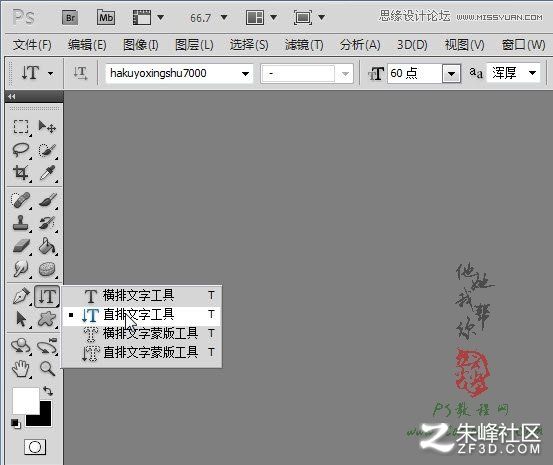The width and height of the screenshot is (553, 465).
Task: Select the Sponge tool
Action: (47, 269)
